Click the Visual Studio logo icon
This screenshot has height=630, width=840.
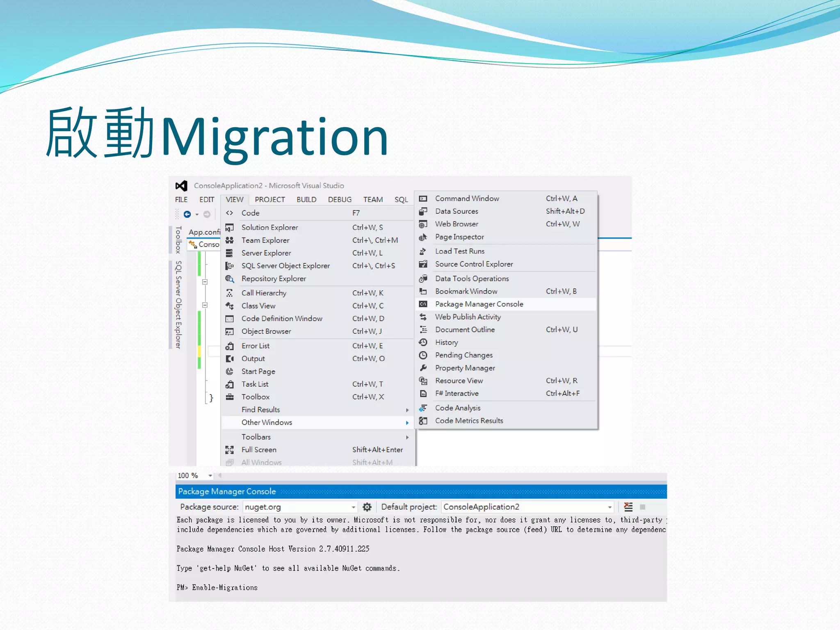[181, 186]
